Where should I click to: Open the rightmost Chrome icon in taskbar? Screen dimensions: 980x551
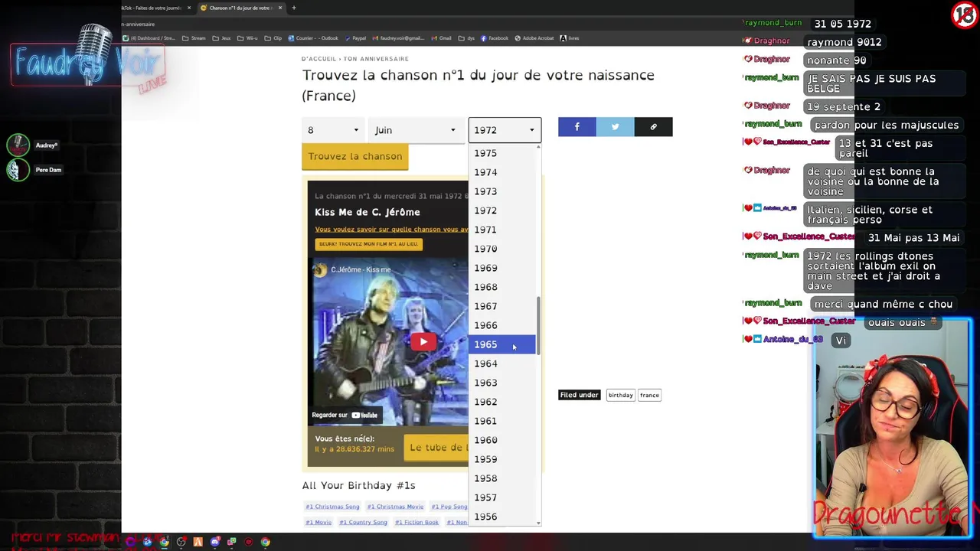pyautogui.click(x=265, y=542)
